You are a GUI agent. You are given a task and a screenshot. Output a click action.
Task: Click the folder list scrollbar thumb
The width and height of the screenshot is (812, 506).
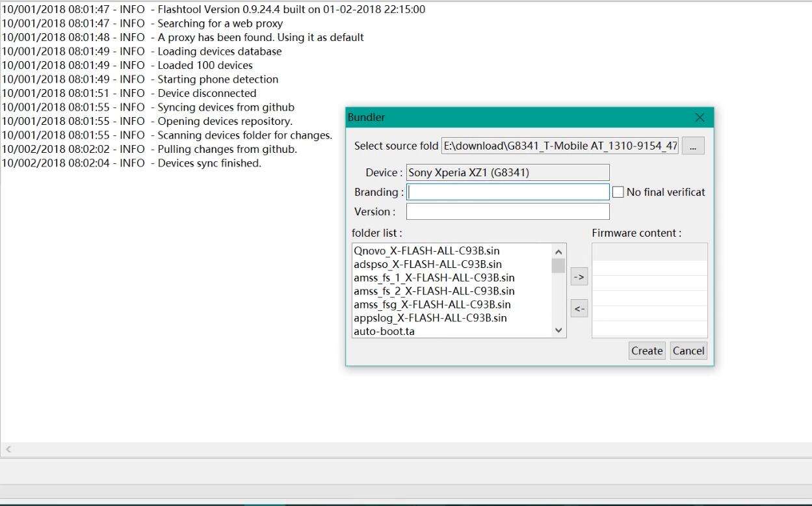[x=558, y=265]
